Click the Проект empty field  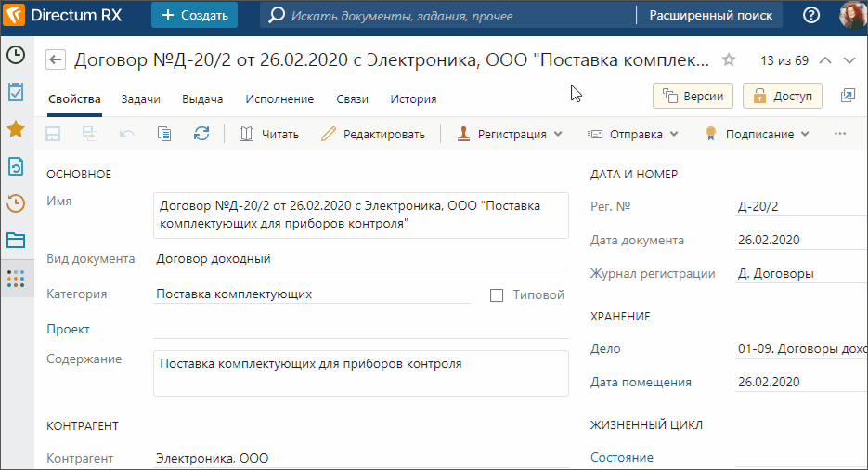click(361, 329)
